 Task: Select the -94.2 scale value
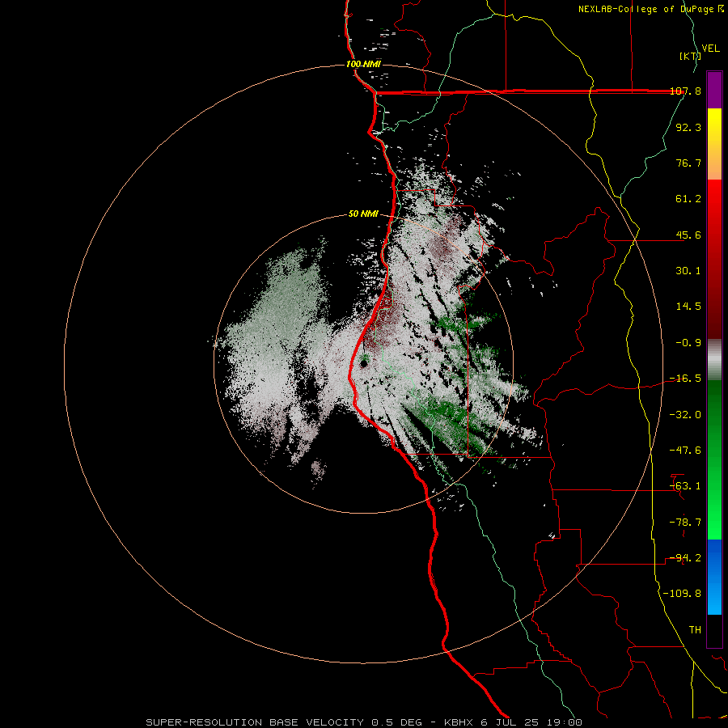[685, 558]
